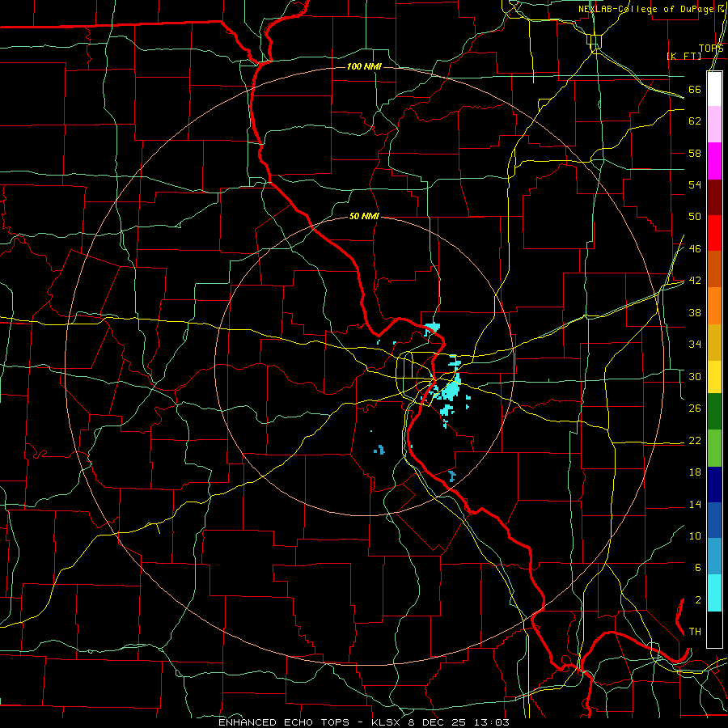Click the '66' legend value
Screen dimensions: 728x728
click(x=695, y=89)
